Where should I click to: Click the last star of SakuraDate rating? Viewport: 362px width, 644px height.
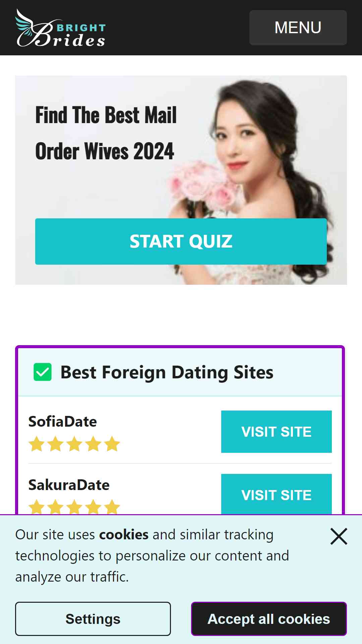(x=112, y=507)
